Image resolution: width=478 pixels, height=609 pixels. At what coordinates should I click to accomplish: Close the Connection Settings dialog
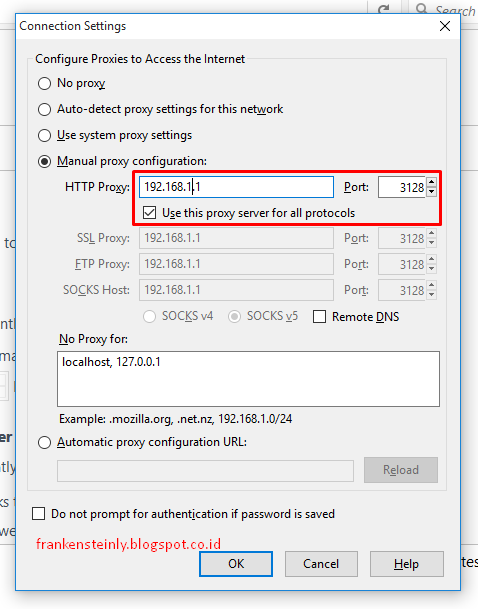(445, 26)
